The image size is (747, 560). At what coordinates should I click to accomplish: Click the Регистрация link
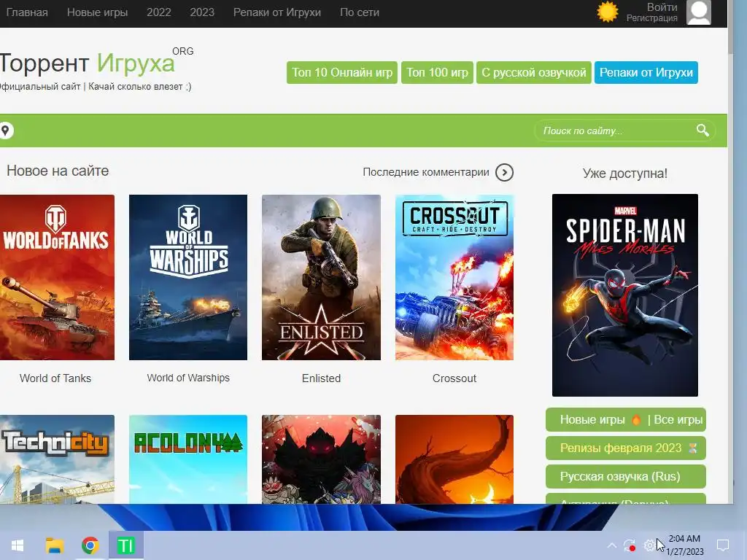click(x=651, y=18)
